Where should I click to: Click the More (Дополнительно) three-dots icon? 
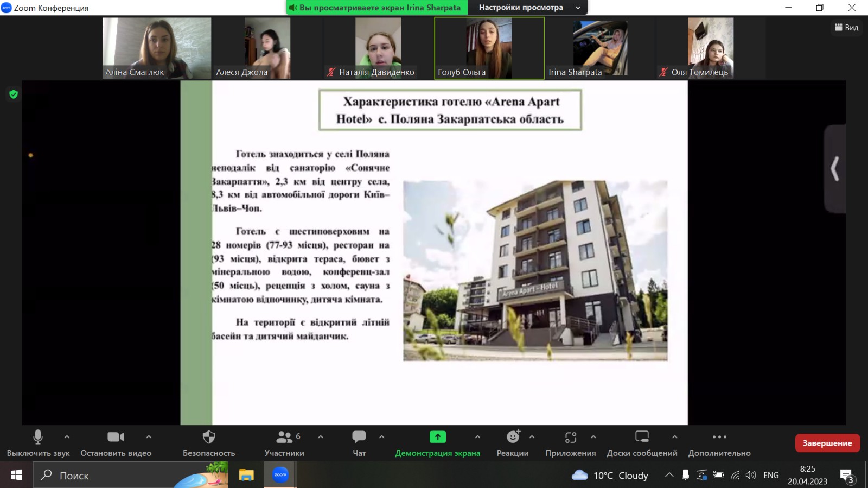[x=719, y=438]
